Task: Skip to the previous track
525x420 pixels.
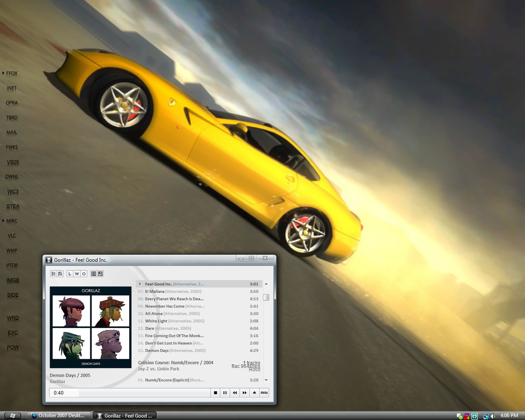Action: click(x=235, y=393)
